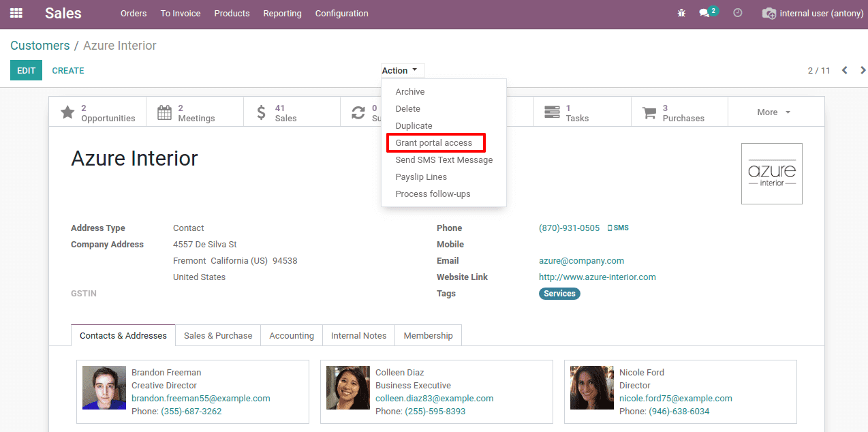Viewport: 868px width, 432px height.
Task: Open the Orders menu
Action: (134, 13)
